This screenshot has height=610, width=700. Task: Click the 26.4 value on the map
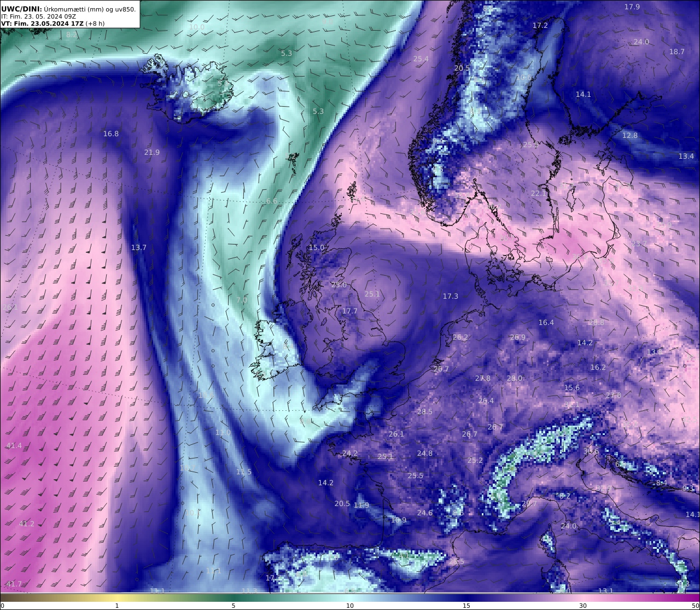pyautogui.click(x=486, y=400)
